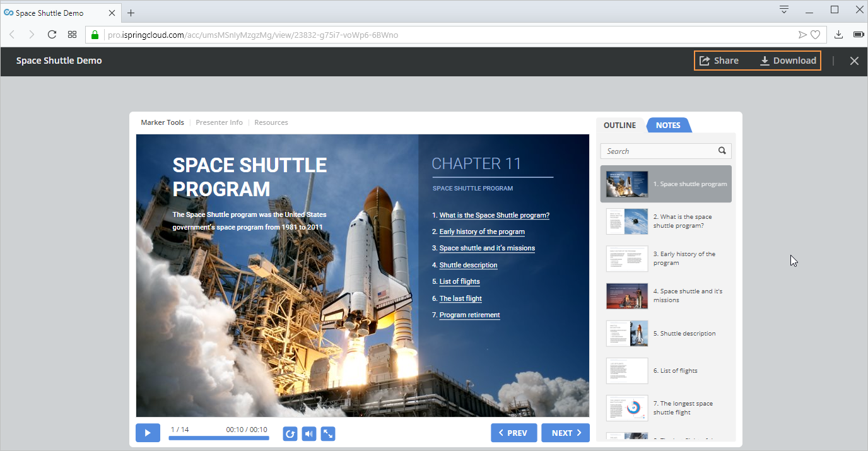
Task: Open link 'What is the Space Shuttle program?'
Action: (495, 215)
